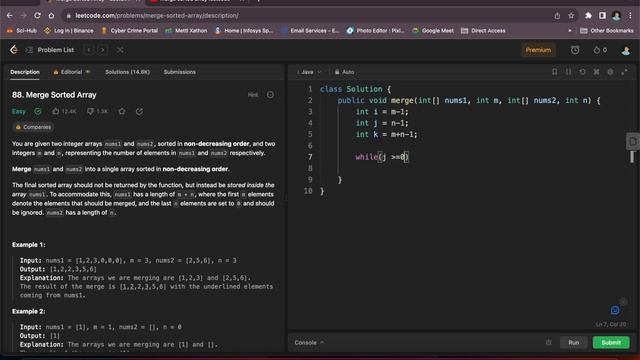Click the round icon next to Hint
Screen dimensions: 640x360
pyautogui.click(x=270, y=95)
